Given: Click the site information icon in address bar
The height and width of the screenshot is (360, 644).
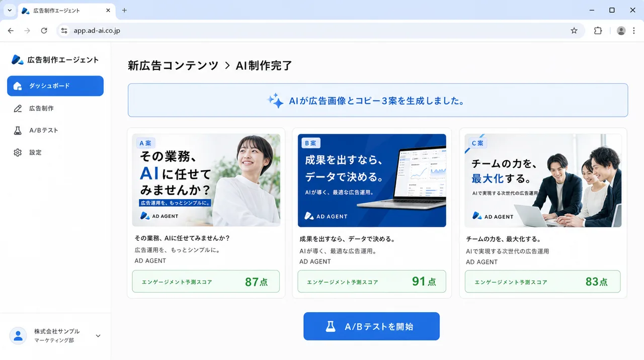Looking at the screenshot, I should click(64, 31).
